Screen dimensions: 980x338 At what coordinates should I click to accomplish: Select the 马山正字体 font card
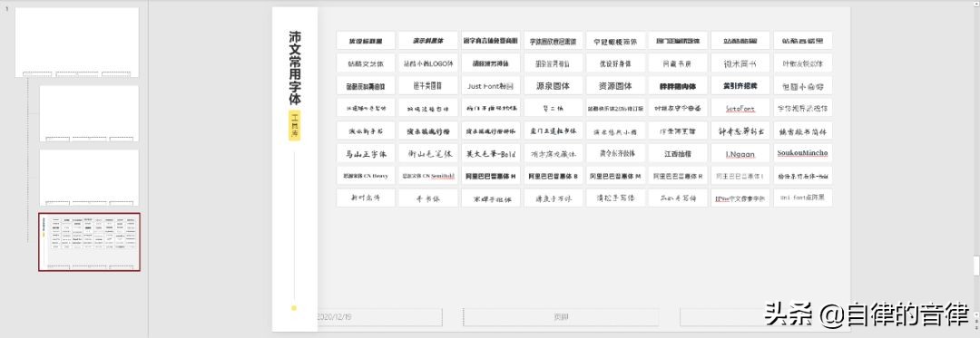[366, 153]
